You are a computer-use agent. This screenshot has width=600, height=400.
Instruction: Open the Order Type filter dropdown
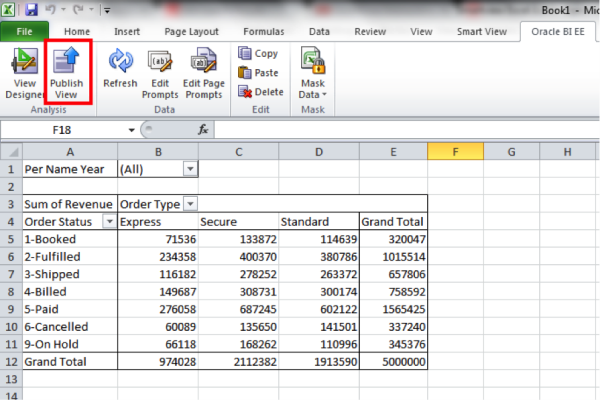pyautogui.click(x=190, y=203)
